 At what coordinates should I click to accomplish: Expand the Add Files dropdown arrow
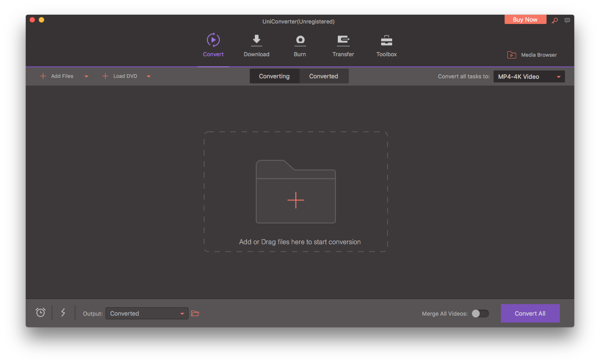coord(86,76)
